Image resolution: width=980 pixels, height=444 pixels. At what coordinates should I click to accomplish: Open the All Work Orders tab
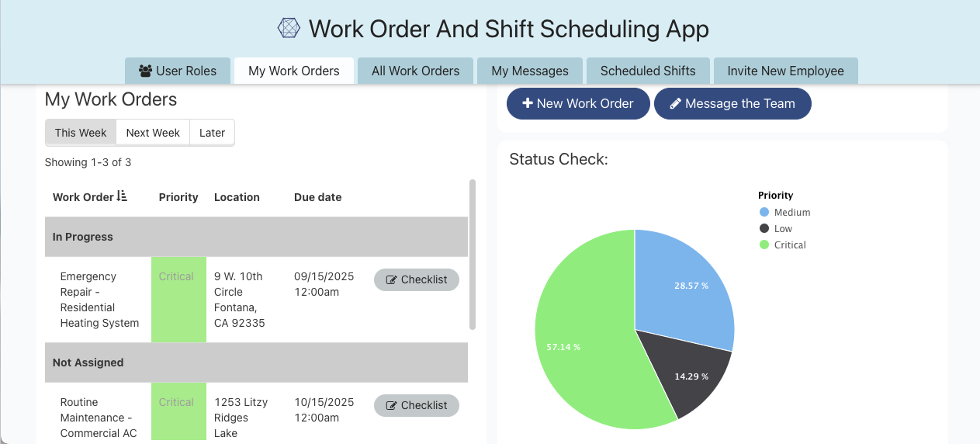[415, 71]
